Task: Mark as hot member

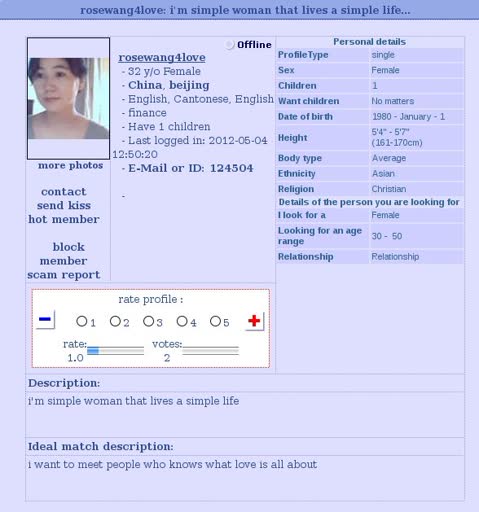Action: coord(64,219)
